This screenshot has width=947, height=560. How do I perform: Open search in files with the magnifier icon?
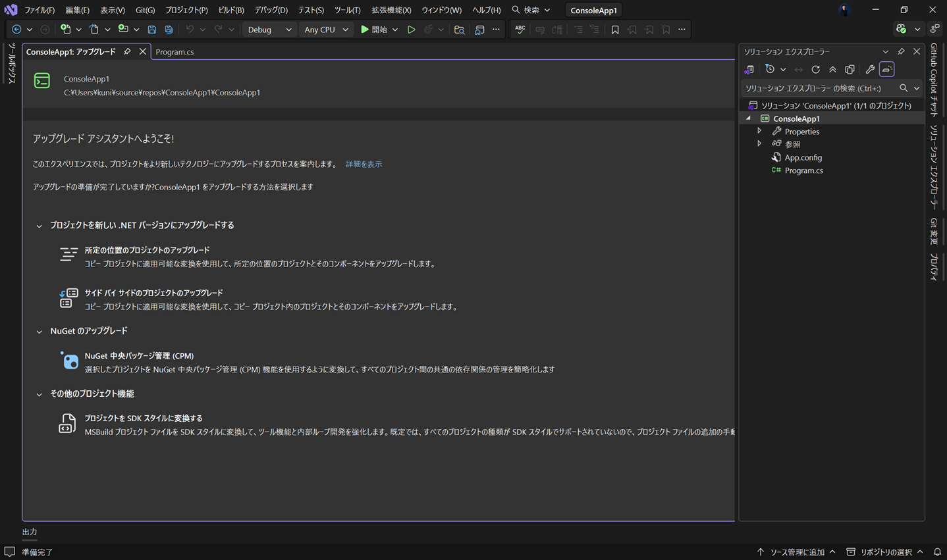click(459, 29)
